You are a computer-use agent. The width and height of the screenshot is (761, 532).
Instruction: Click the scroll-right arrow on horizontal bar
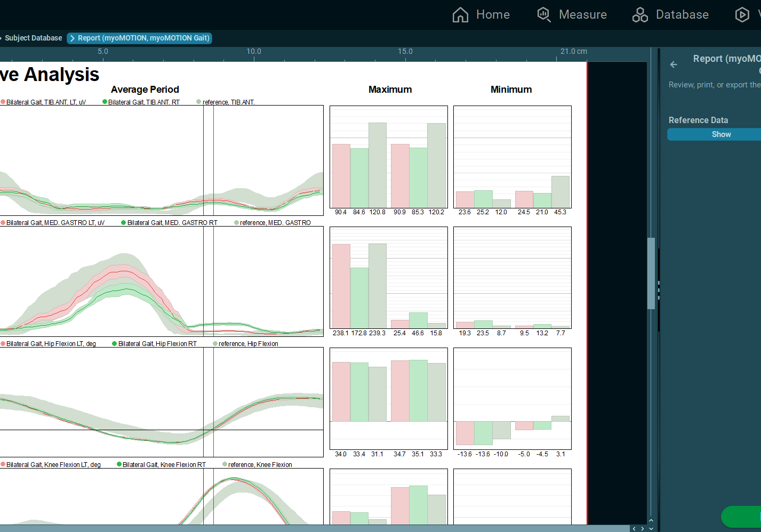tap(643, 528)
